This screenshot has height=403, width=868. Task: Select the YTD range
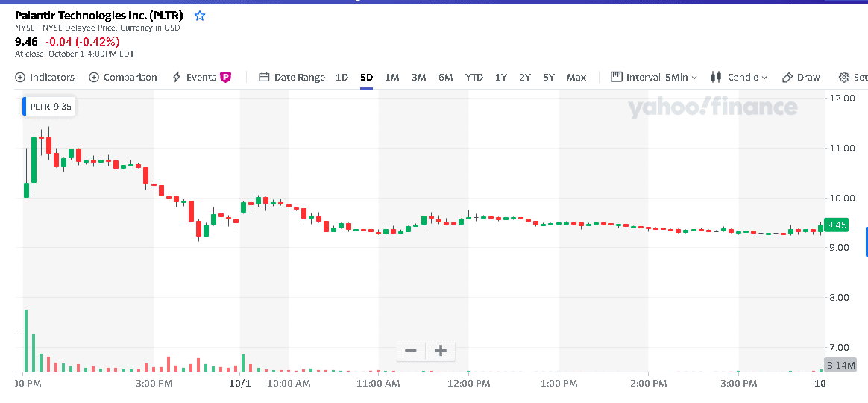coord(474,77)
